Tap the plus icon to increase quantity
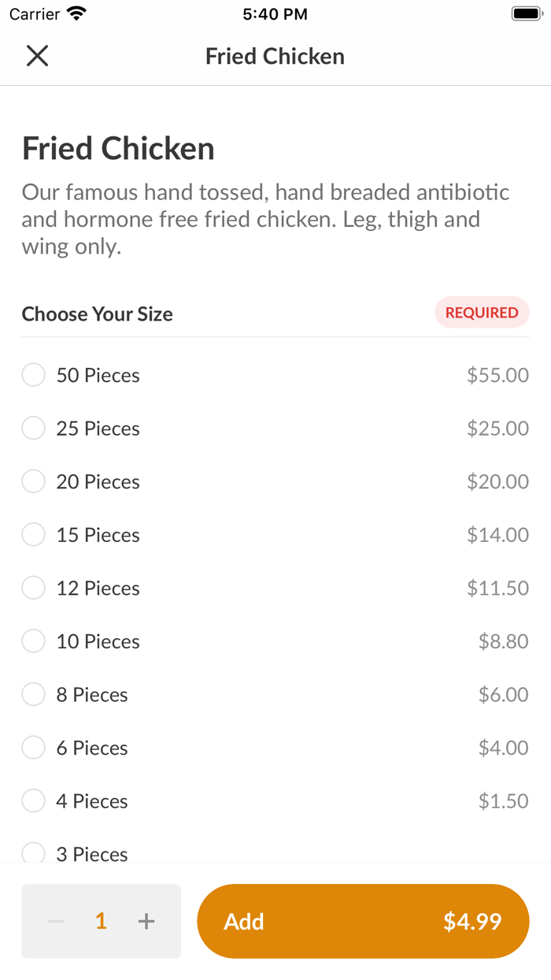Screen dimensions: 551x980 click(146, 921)
